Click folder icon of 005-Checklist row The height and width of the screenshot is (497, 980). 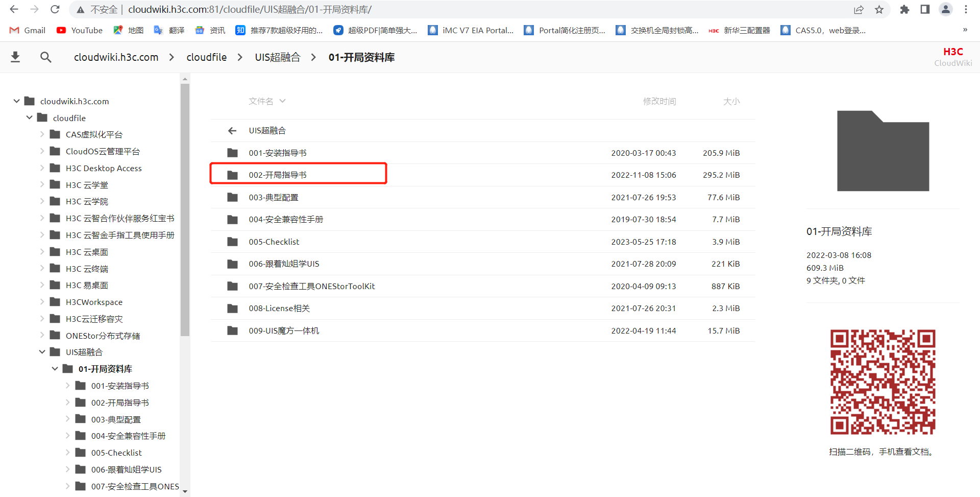coord(232,242)
